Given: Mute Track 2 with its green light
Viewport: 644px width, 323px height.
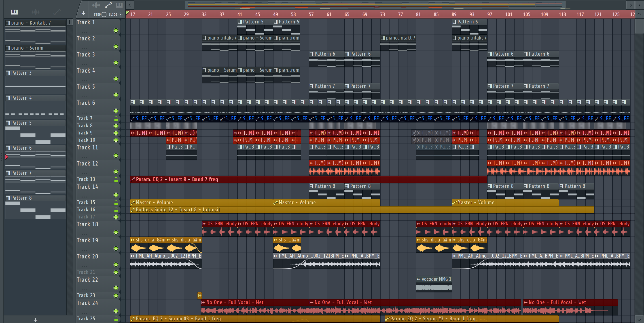Looking at the screenshot, I should click(x=116, y=47).
